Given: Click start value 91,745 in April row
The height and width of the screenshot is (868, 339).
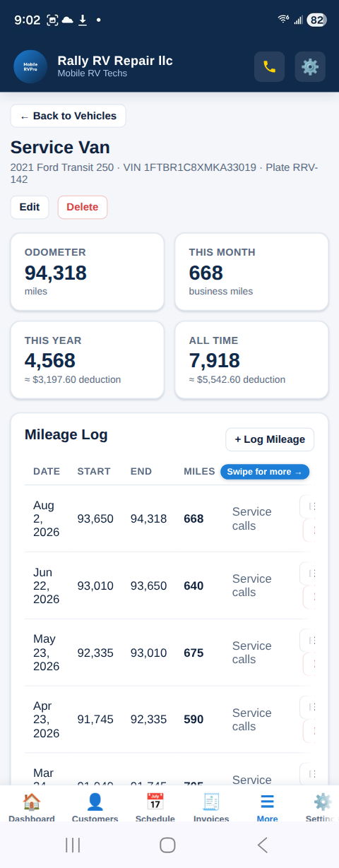Looking at the screenshot, I should pos(95,720).
